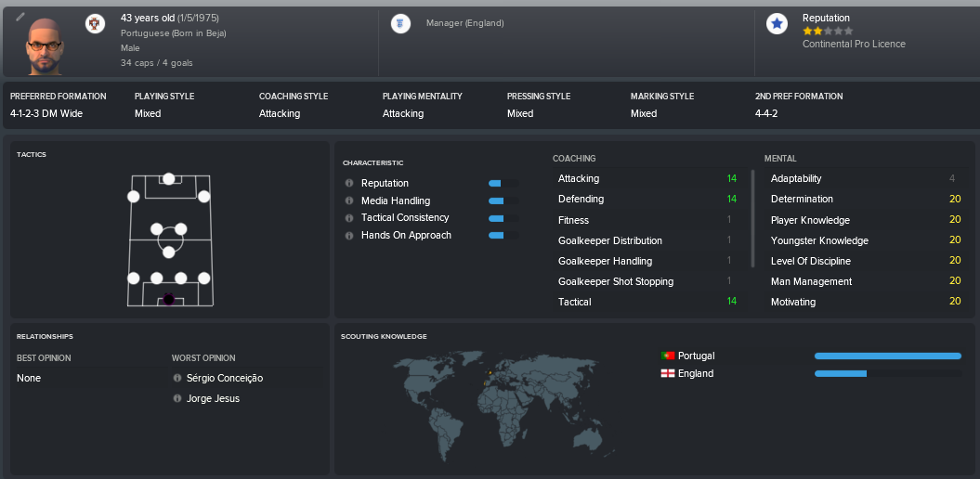The image size is (980, 479).
Task: Click Portugal scouting knowledge progress bar
Action: [887, 356]
